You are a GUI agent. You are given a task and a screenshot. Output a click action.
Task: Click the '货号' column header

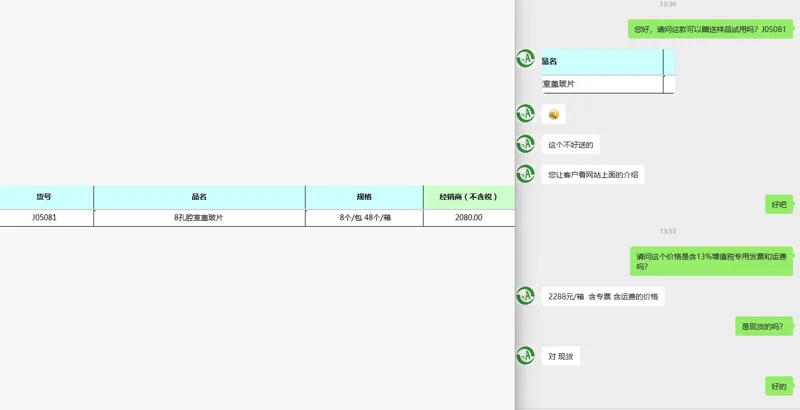tap(44, 197)
